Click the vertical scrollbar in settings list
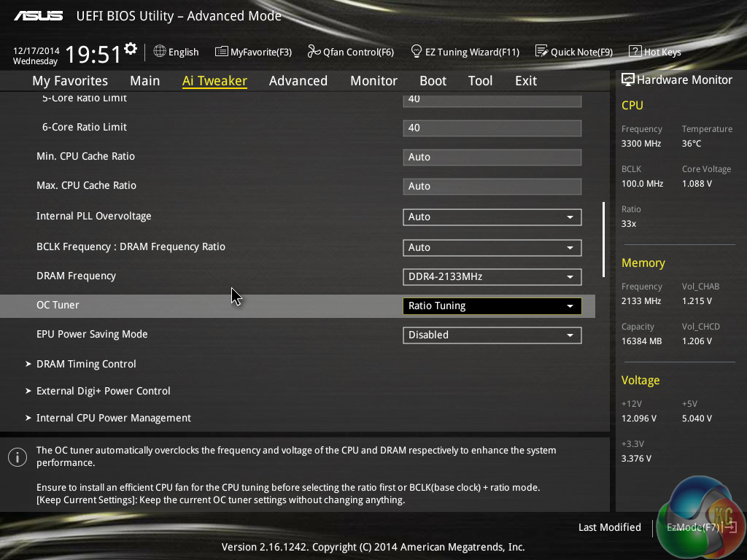The width and height of the screenshot is (747, 560). (x=603, y=239)
